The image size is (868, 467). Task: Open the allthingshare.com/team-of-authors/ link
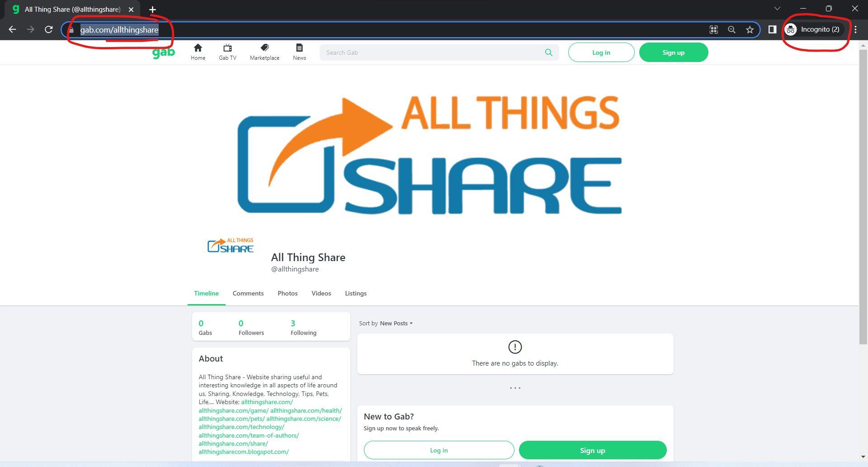click(x=249, y=435)
